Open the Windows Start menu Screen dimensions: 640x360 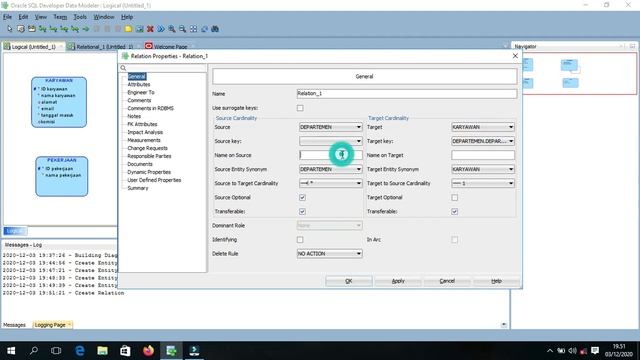pos(11,351)
